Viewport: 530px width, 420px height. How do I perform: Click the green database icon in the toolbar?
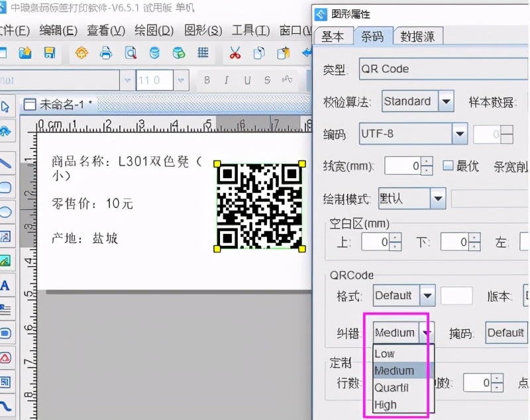[x=179, y=53]
